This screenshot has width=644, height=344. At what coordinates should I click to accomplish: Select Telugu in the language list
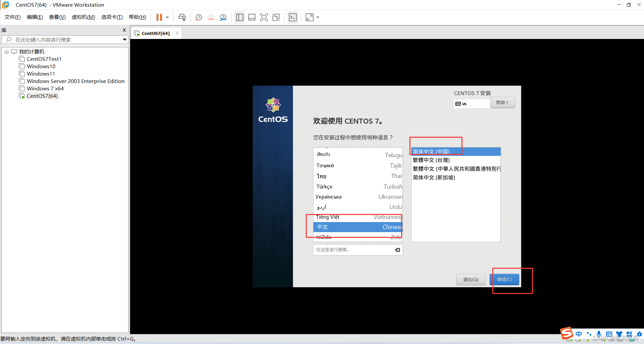358,155
